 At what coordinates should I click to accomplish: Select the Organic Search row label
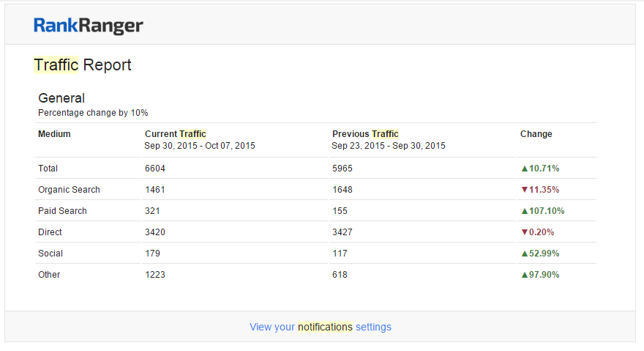(x=69, y=190)
